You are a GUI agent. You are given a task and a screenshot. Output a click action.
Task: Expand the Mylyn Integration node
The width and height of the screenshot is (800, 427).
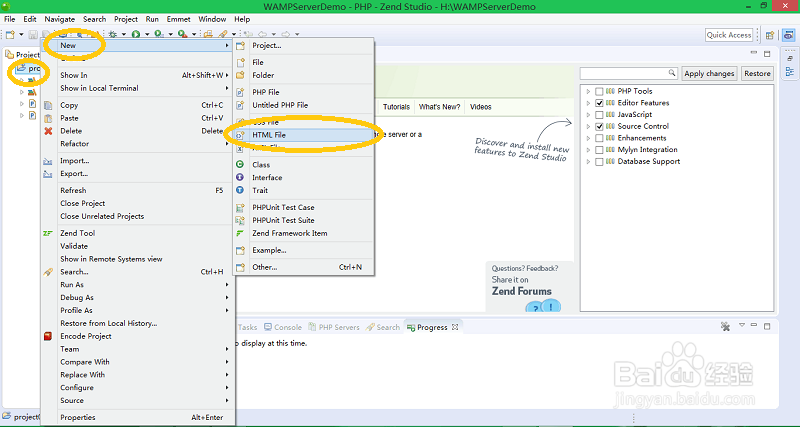pyautogui.click(x=588, y=150)
